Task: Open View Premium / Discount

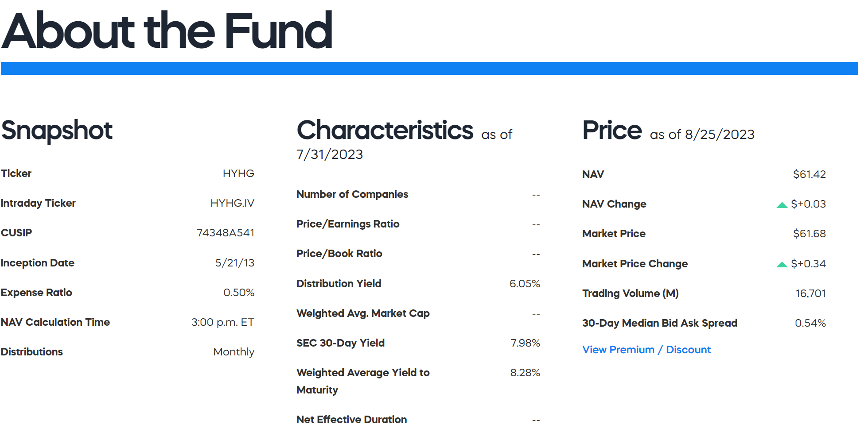Action: pos(646,350)
